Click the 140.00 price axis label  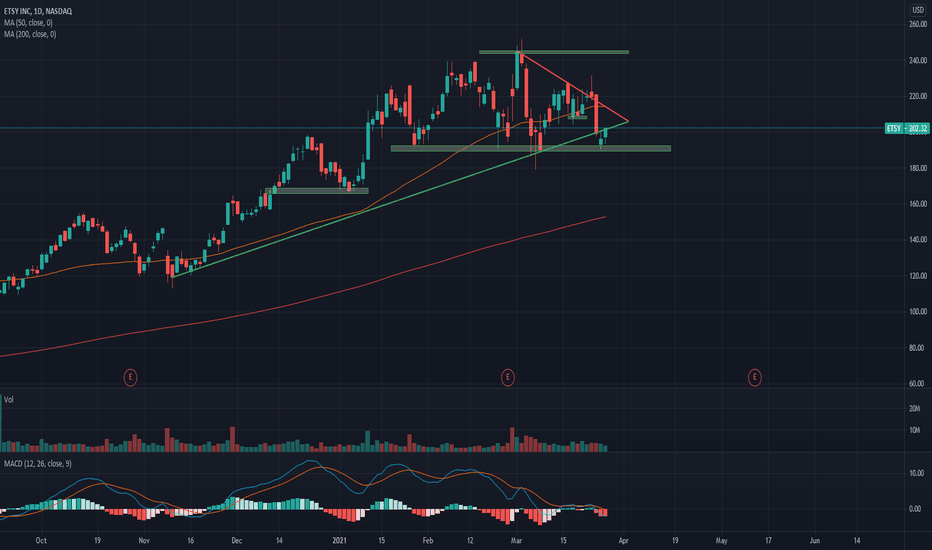[x=918, y=240]
